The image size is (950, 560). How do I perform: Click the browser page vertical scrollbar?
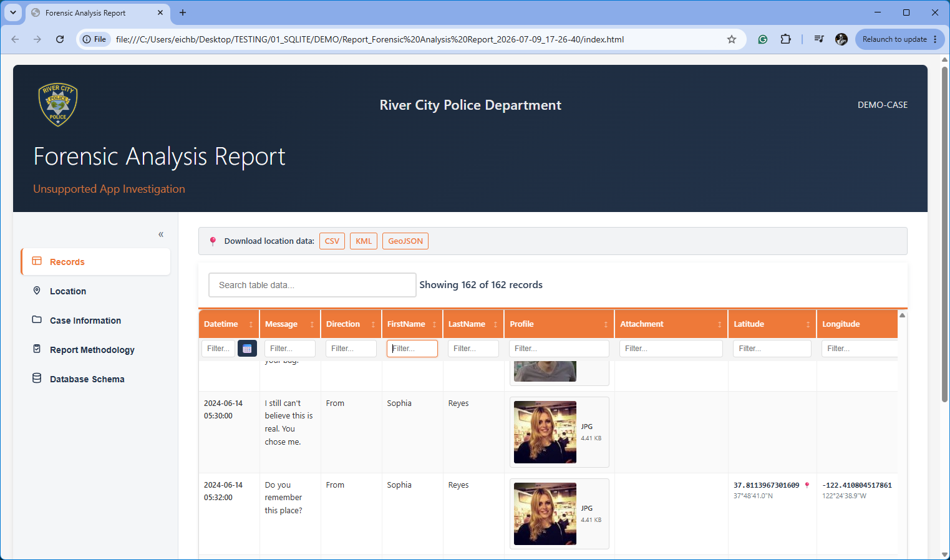[944, 234]
